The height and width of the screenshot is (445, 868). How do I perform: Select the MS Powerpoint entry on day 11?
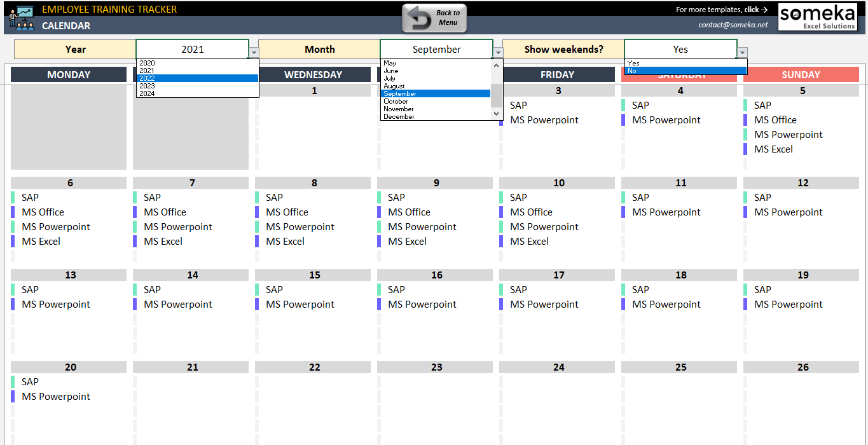click(666, 212)
